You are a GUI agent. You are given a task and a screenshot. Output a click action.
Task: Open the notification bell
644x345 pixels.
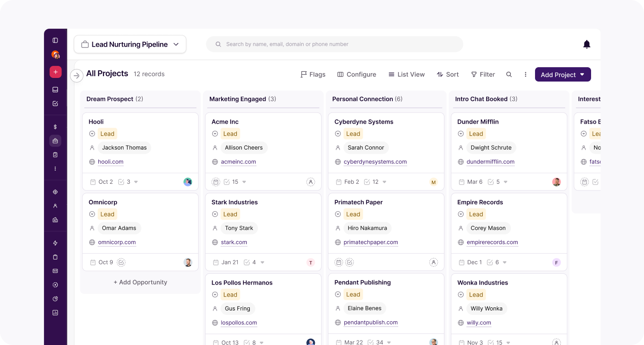587,44
